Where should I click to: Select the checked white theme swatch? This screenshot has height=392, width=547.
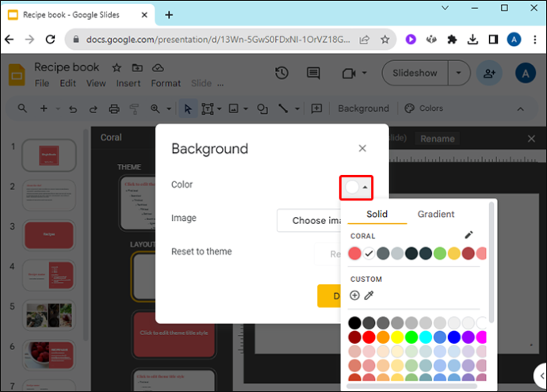pos(369,253)
